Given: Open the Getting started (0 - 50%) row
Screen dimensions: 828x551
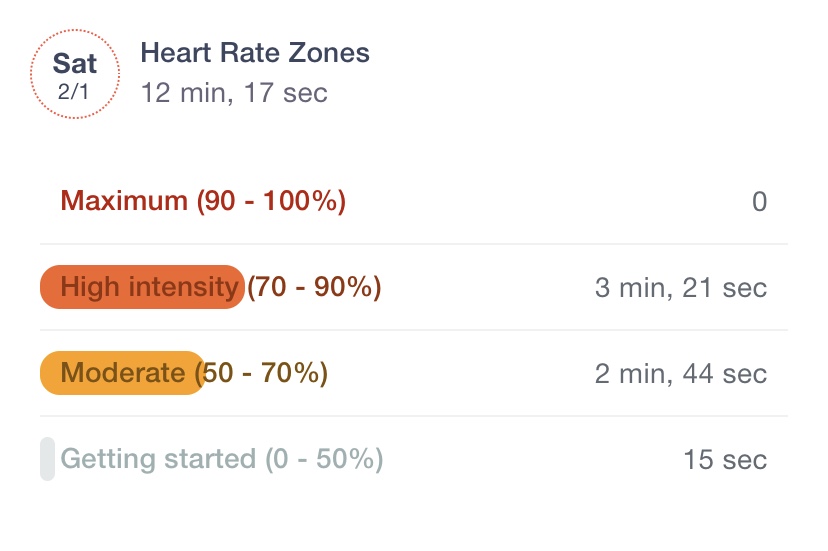Looking at the screenshot, I should click(x=414, y=459).
